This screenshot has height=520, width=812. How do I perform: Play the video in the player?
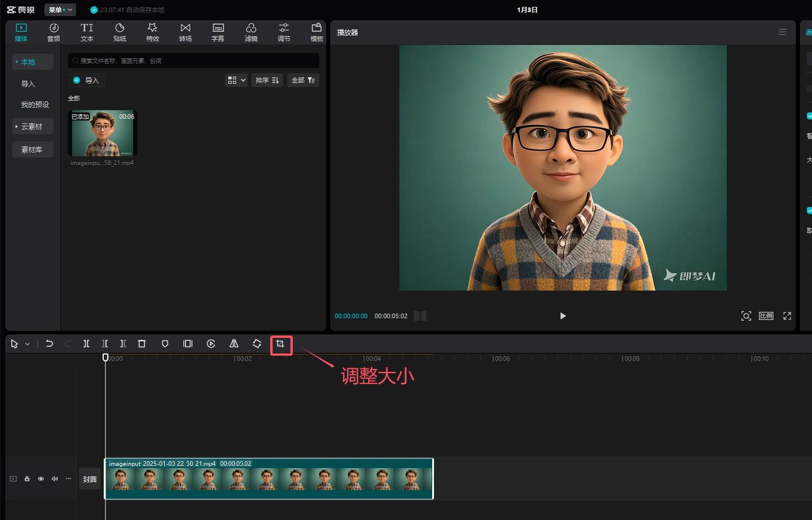click(x=563, y=316)
